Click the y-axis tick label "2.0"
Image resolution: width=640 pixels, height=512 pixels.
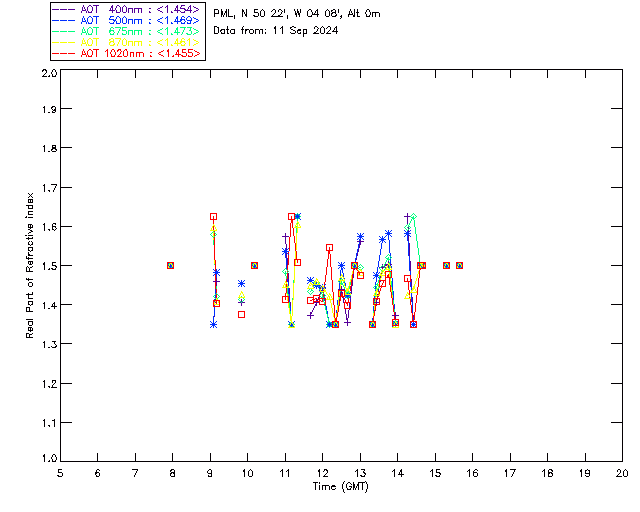click(49, 73)
